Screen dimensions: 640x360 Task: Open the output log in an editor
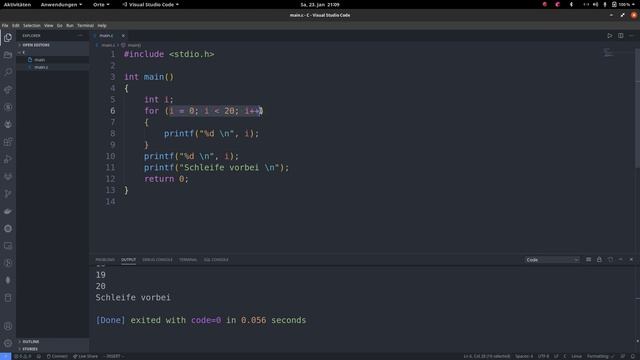[610, 260]
